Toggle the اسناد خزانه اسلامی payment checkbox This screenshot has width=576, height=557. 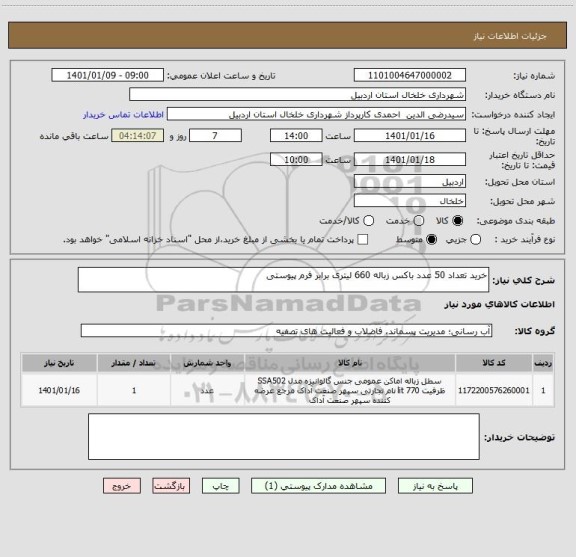[363, 240]
